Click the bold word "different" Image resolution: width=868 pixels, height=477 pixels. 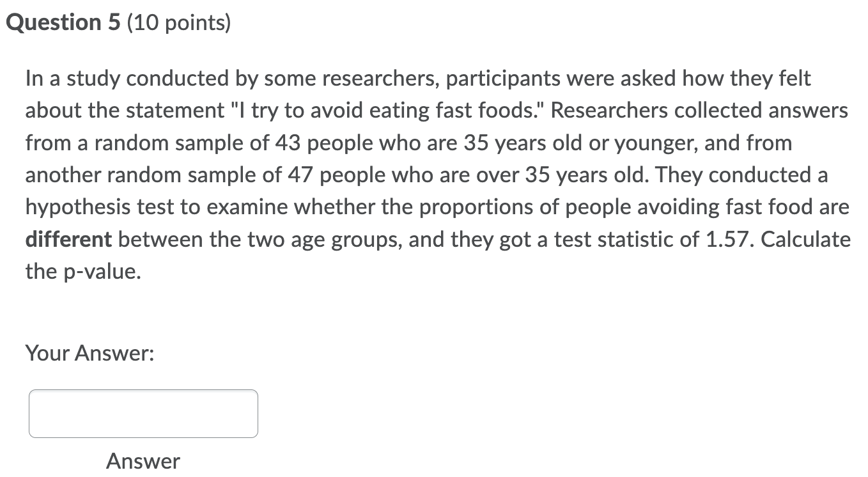pos(69,240)
